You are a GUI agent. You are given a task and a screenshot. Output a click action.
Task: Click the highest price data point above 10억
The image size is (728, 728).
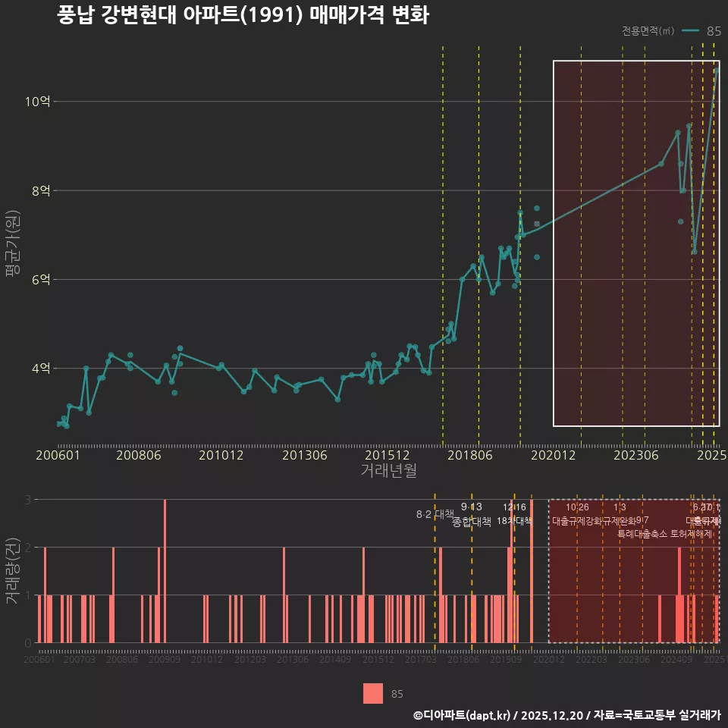coord(716,70)
